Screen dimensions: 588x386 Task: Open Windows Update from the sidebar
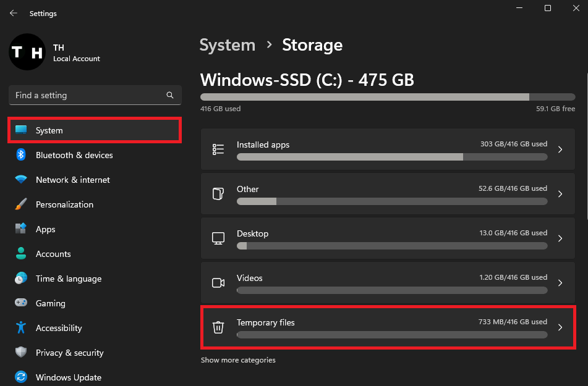[x=68, y=377]
